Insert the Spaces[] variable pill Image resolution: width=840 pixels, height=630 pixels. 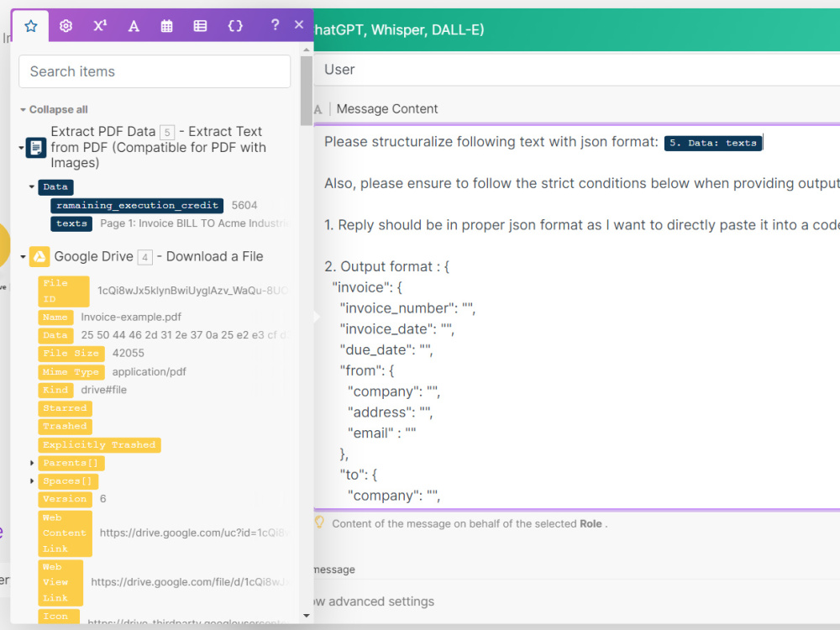(67, 481)
